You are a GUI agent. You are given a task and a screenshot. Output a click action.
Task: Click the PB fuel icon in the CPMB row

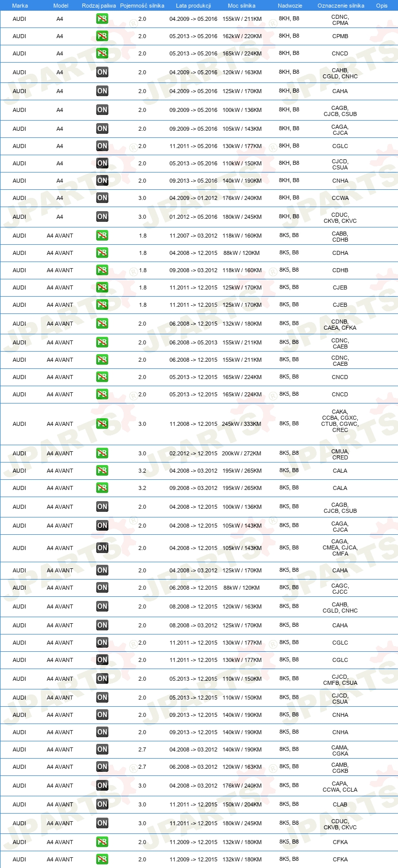tap(102, 36)
